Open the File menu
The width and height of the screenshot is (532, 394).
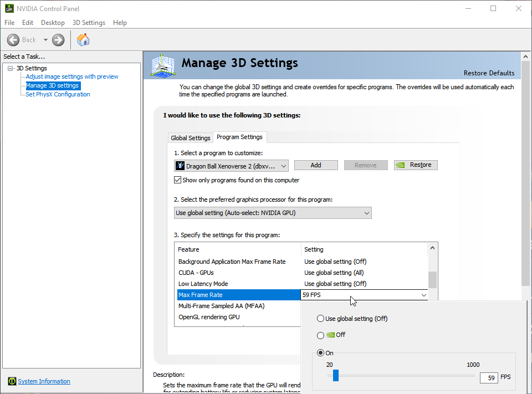coord(9,23)
